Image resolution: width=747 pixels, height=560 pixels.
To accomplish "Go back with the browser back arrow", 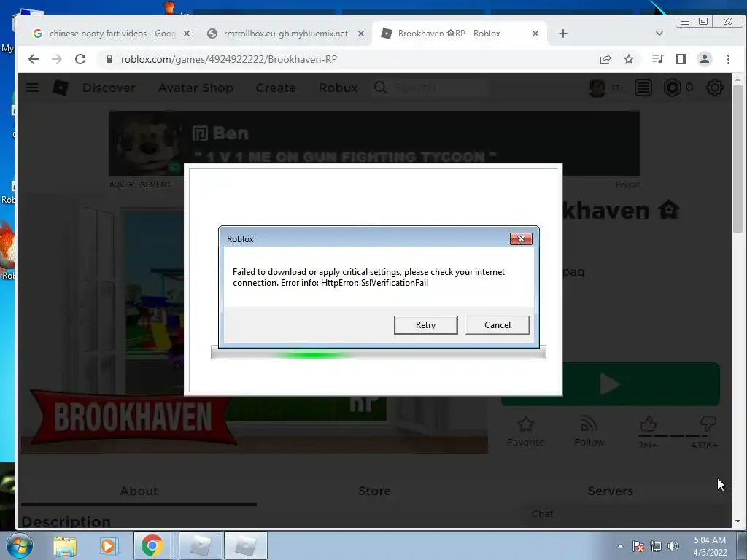I will pyautogui.click(x=34, y=59).
